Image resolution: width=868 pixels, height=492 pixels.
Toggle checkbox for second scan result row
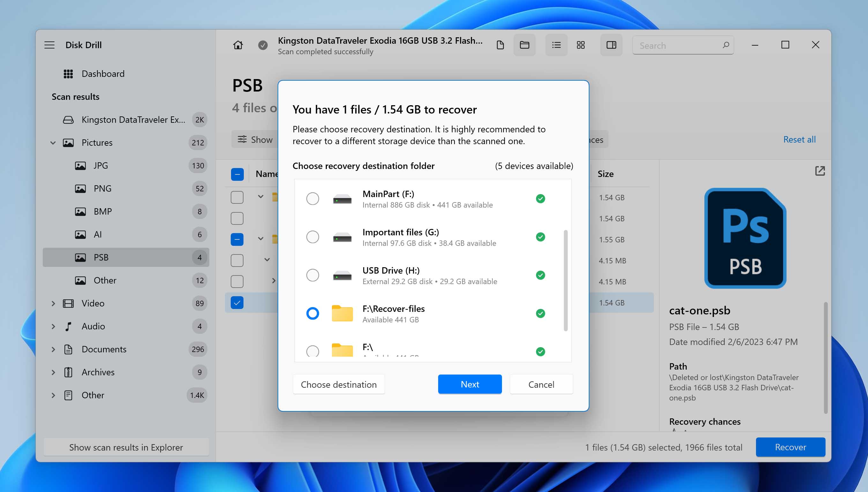point(236,218)
